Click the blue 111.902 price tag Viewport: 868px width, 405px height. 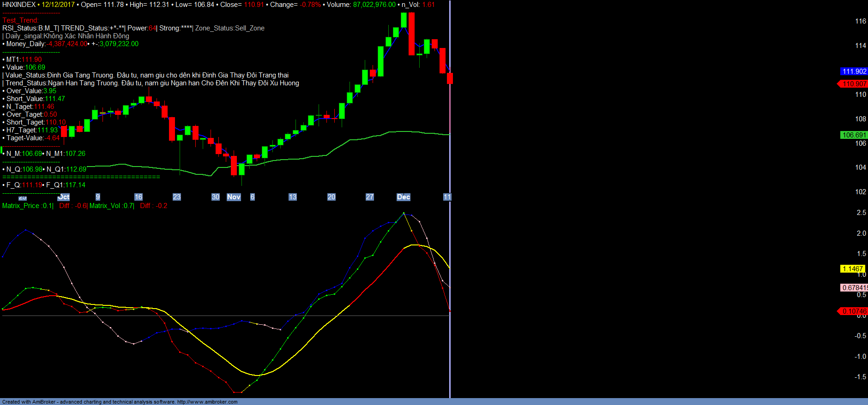pyautogui.click(x=854, y=71)
